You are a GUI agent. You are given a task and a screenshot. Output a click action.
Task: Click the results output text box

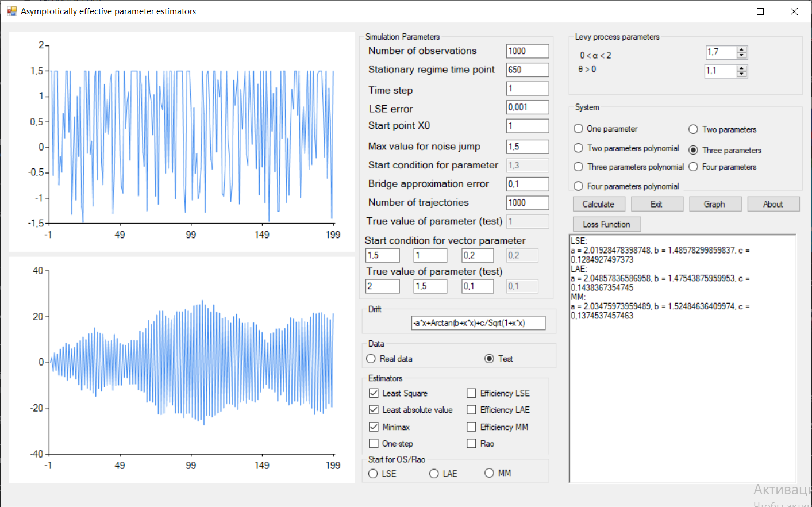pyautogui.click(x=683, y=359)
